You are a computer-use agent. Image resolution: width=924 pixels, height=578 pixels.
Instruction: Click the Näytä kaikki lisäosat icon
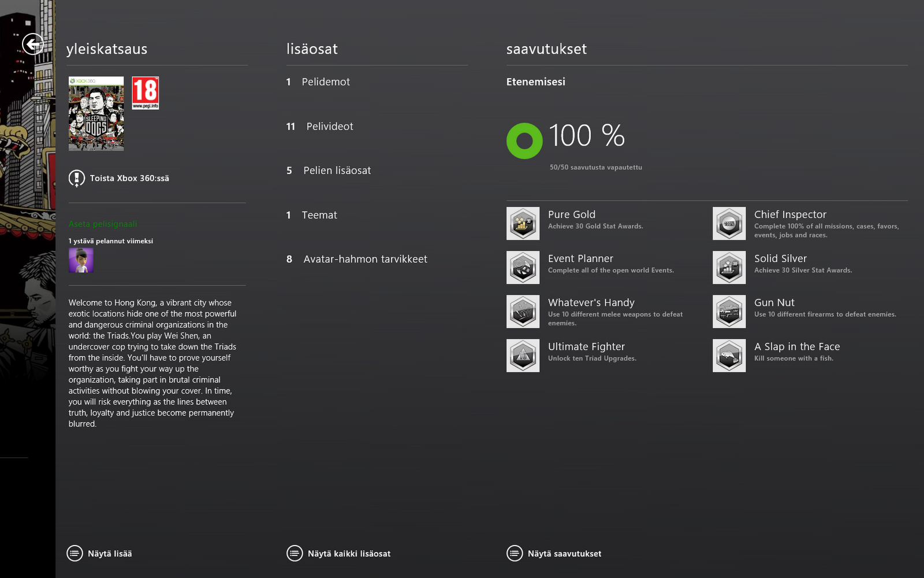pyautogui.click(x=295, y=553)
